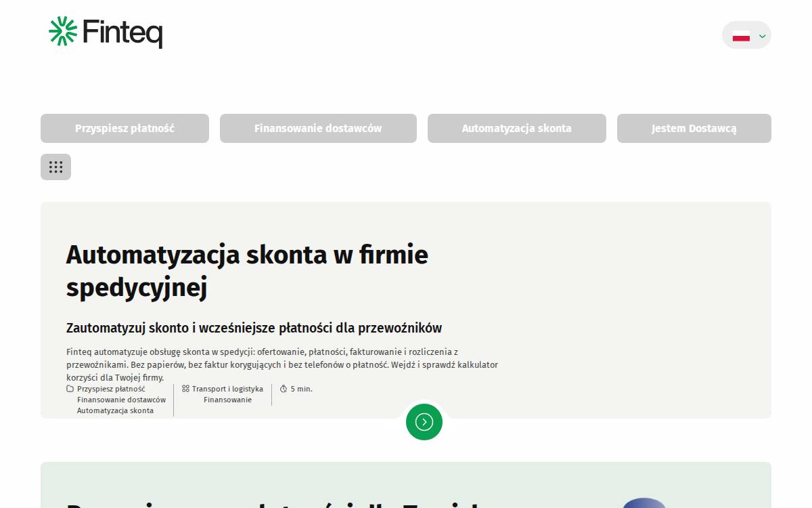812x508 pixels.
Task: Click the category icon beside Transport i logistyka
Action: coord(185,389)
